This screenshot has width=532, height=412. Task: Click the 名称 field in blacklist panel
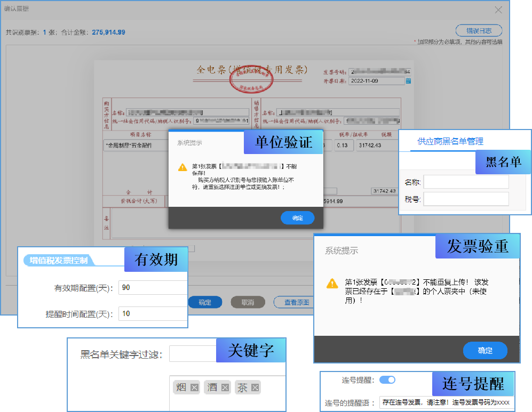[x=466, y=182]
